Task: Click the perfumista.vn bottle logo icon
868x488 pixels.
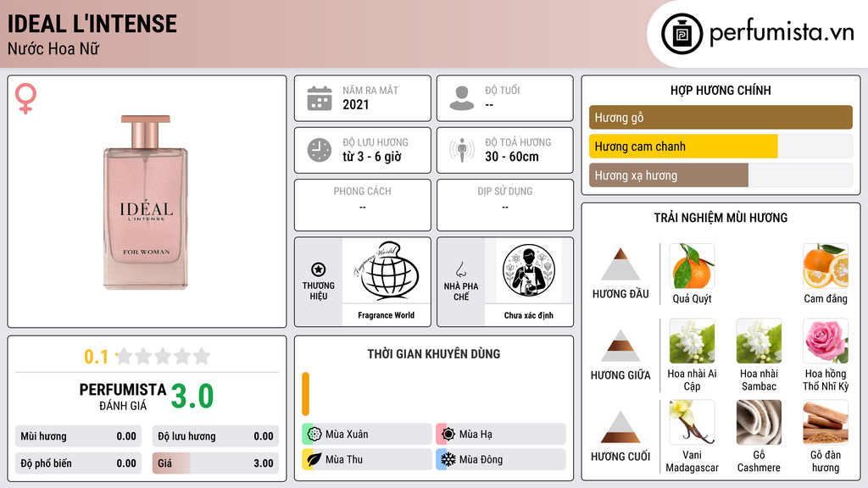Action: point(682,34)
